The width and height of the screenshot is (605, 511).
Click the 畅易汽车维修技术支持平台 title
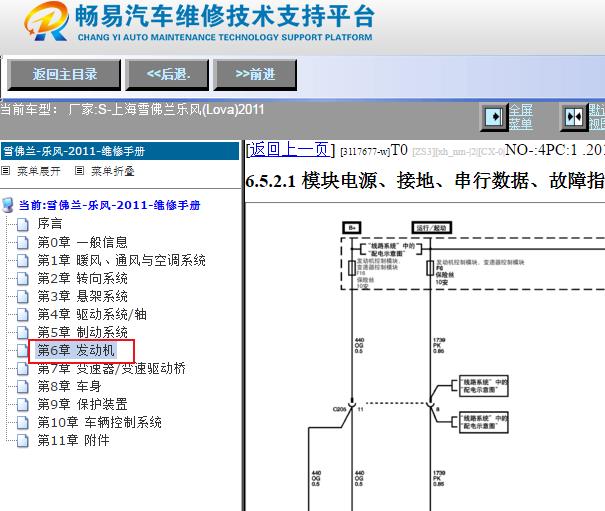(225, 16)
